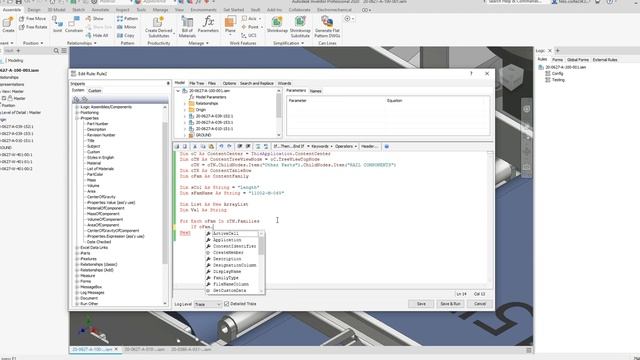640x360 pixels.
Task: Select the Joint tool in ribbon
Action: point(58,24)
